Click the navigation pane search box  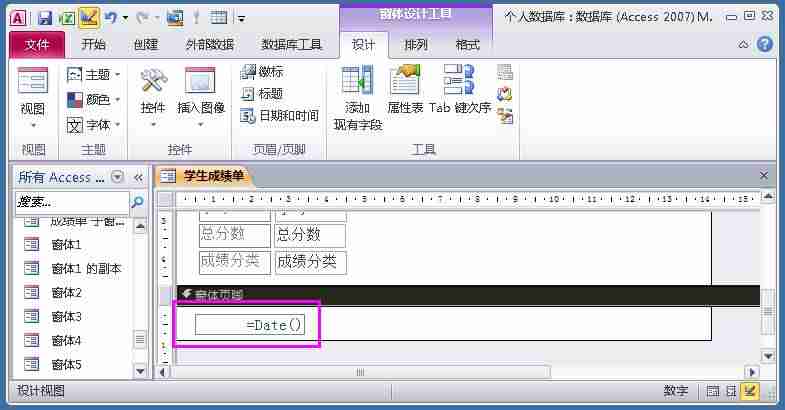tap(72, 202)
